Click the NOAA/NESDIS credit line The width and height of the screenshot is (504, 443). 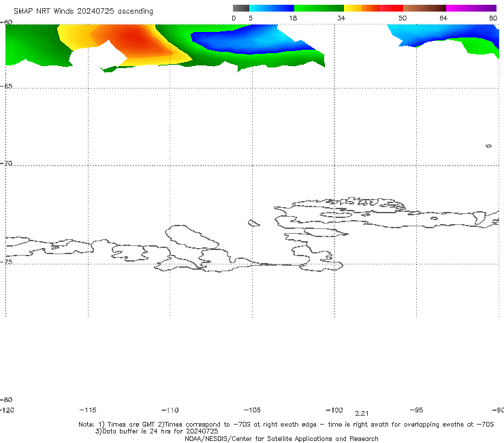pos(281,439)
